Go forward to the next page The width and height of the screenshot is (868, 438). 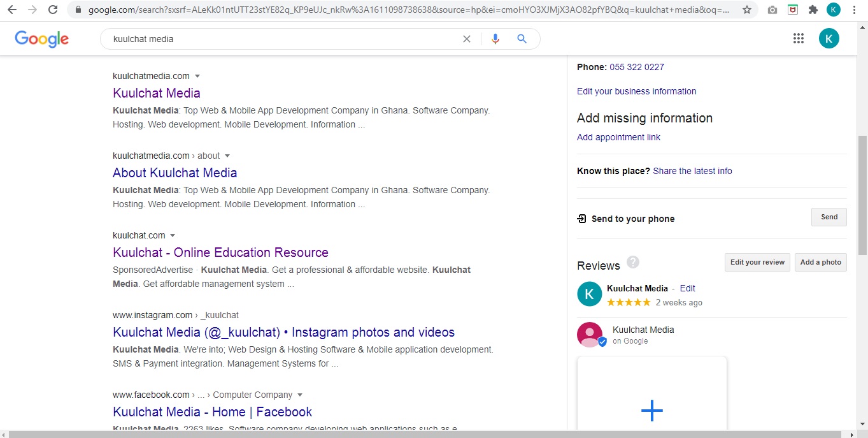tap(32, 10)
